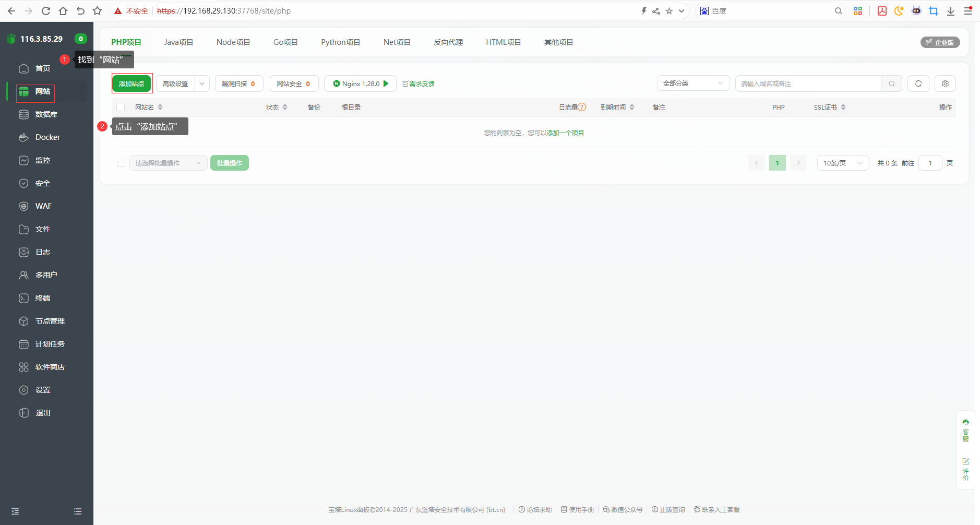
Task: Click the 网站安全 button
Action: pyautogui.click(x=294, y=83)
